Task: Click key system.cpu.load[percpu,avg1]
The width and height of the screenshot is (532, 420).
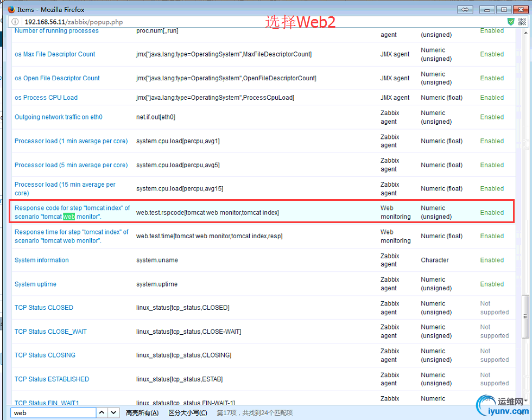Action: point(178,141)
